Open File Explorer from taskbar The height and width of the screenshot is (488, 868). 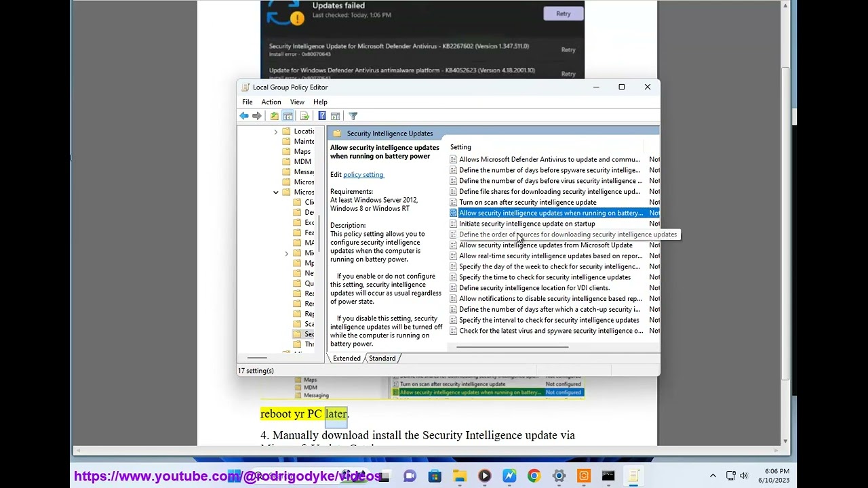click(x=459, y=476)
